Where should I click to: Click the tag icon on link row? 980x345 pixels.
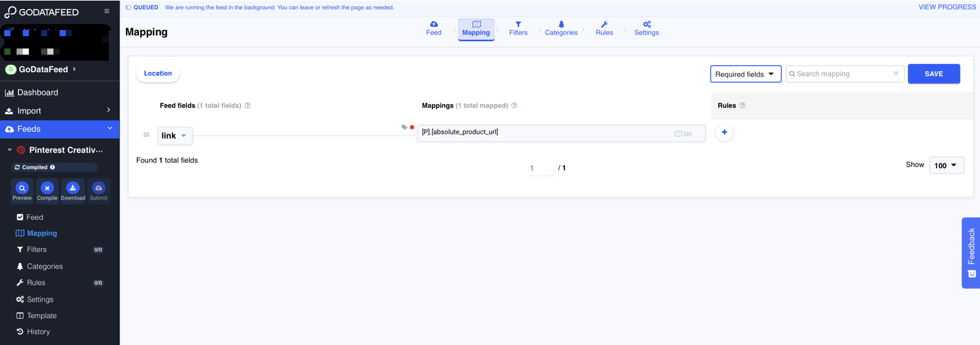point(404,127)
